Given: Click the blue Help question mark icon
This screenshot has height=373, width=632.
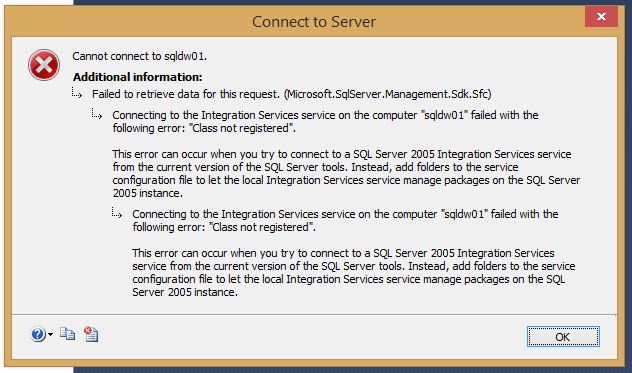Looking at the screenshot, I should pyautogui.click(x=38, y=334).
